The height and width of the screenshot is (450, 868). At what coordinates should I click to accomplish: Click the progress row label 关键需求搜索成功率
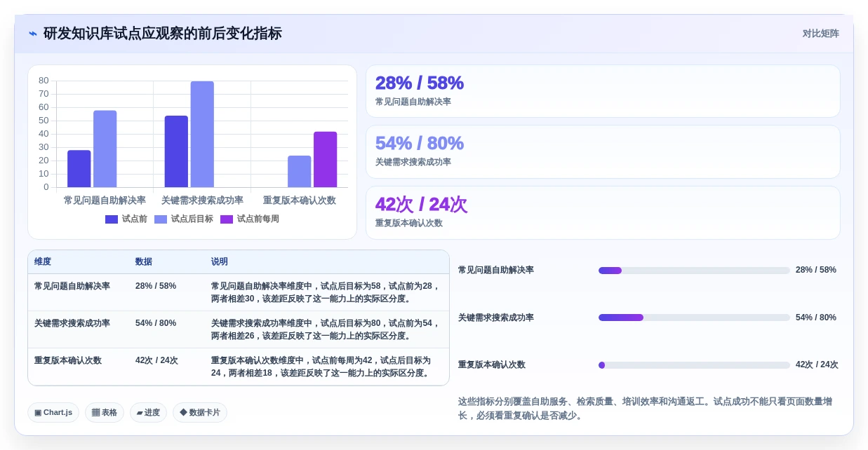point(496,318)
